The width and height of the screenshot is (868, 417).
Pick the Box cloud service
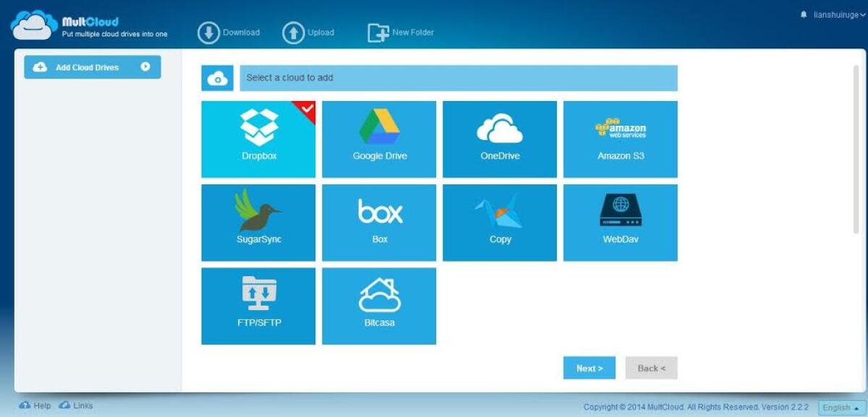click(x=378, y=222)
